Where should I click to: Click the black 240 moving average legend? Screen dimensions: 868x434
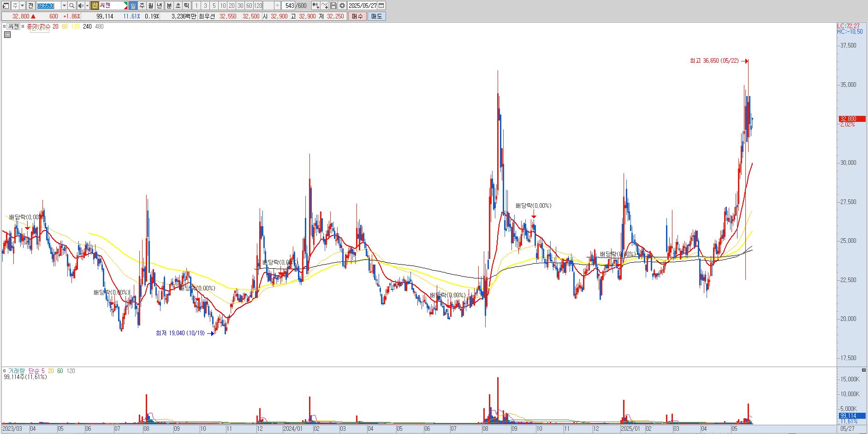[x=87, y=26]
